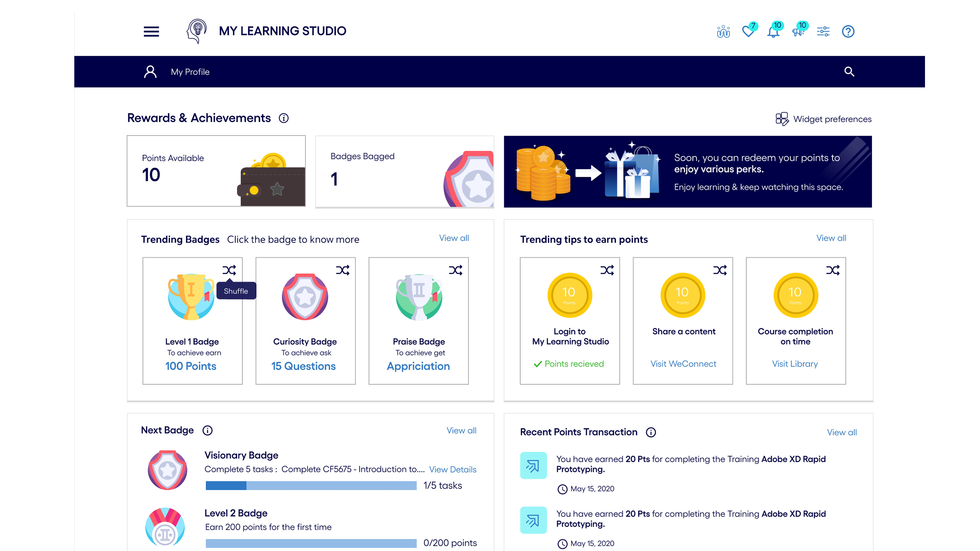Click the MY LEARNING STUDIO title text
The width and height of the screenshot is (980, 551).
tap(283, 31)
